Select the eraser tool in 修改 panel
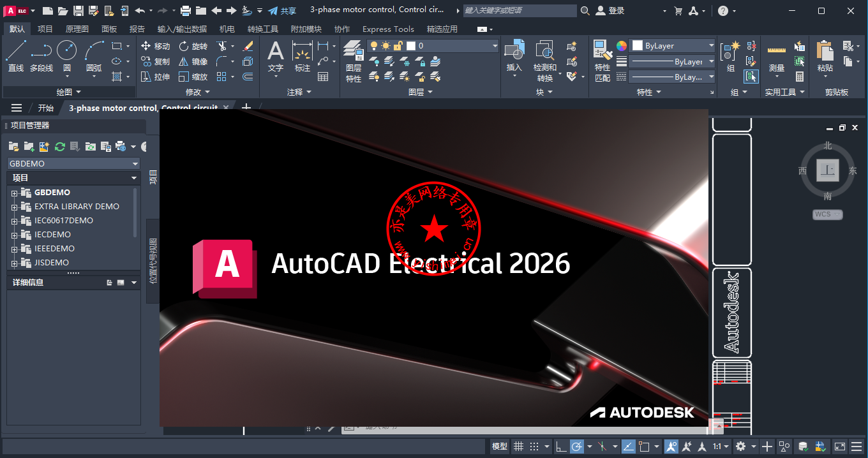This screenshot has height=458, width=868. tap(248, 46)
